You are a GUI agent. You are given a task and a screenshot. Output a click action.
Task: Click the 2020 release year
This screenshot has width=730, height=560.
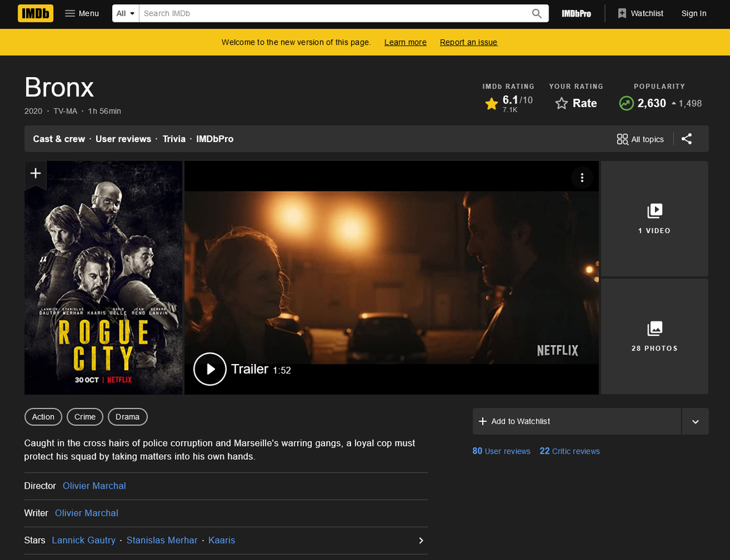(x=33, y=111)
